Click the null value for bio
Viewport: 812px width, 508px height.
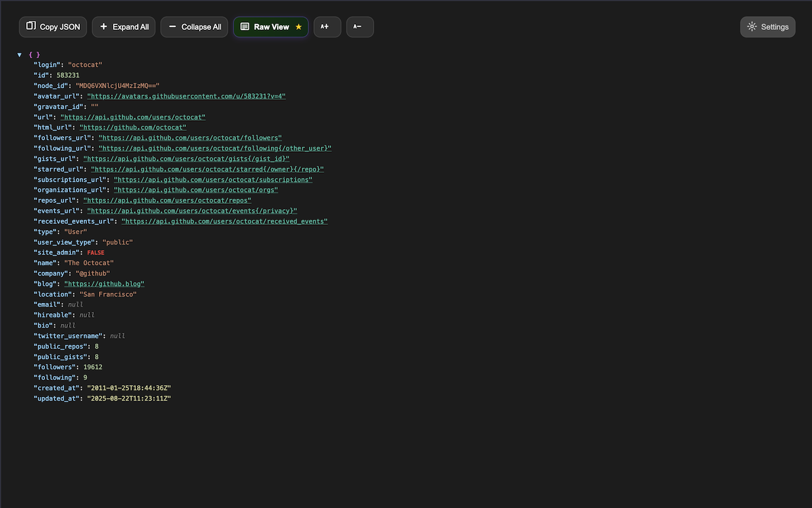coord(68,325)
